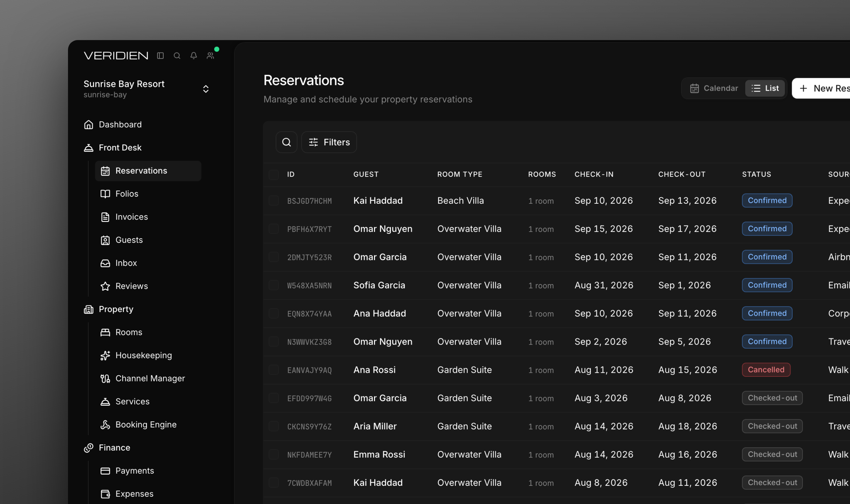
Task: Click Confirmed badge in Kai Haddad Beach Villa row
Action: (x=767, y=201)
